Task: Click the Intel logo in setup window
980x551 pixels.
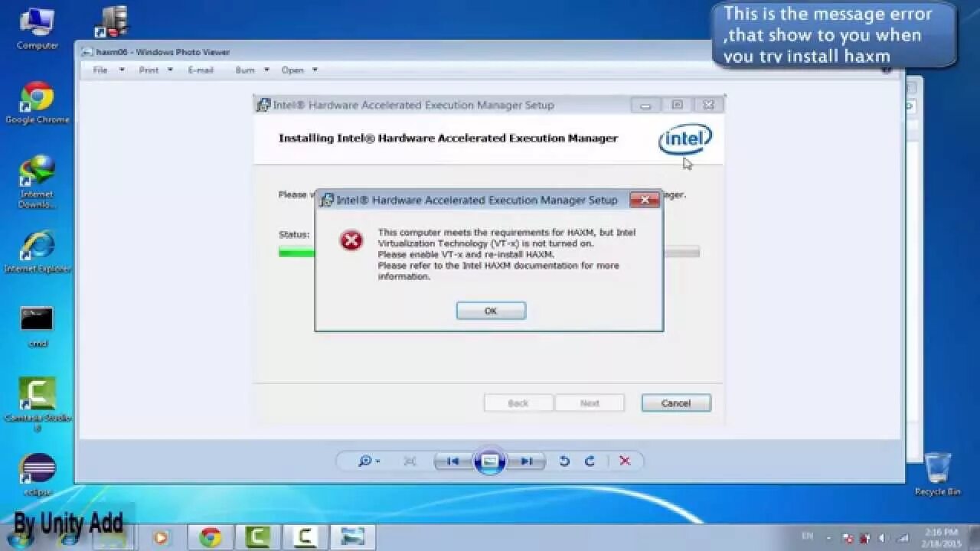Action: point(685,139)
